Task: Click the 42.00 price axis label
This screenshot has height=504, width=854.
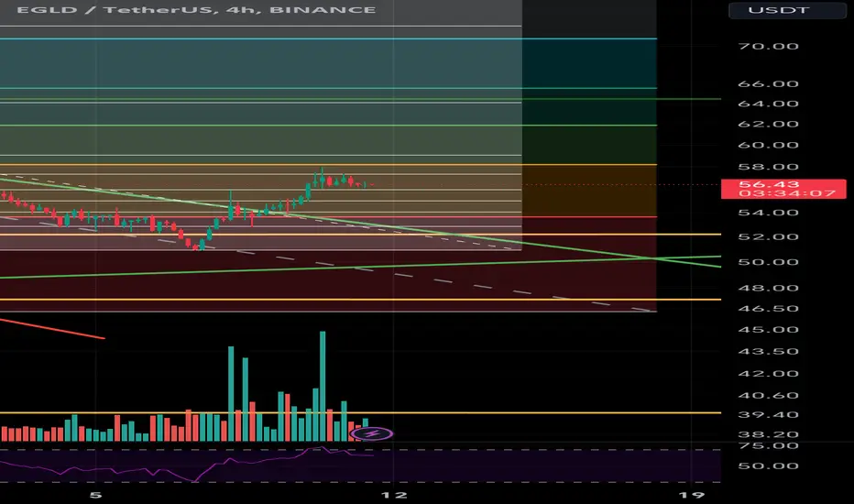Action: point(768,374)
